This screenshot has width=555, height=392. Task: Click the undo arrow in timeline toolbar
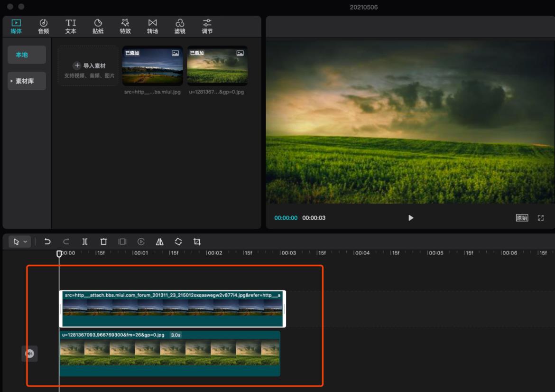[47, 242]
